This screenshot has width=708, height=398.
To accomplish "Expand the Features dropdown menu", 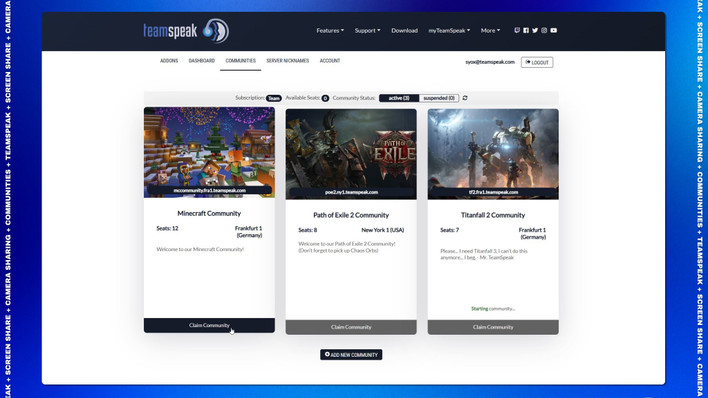I will click(x=330, y=30).
